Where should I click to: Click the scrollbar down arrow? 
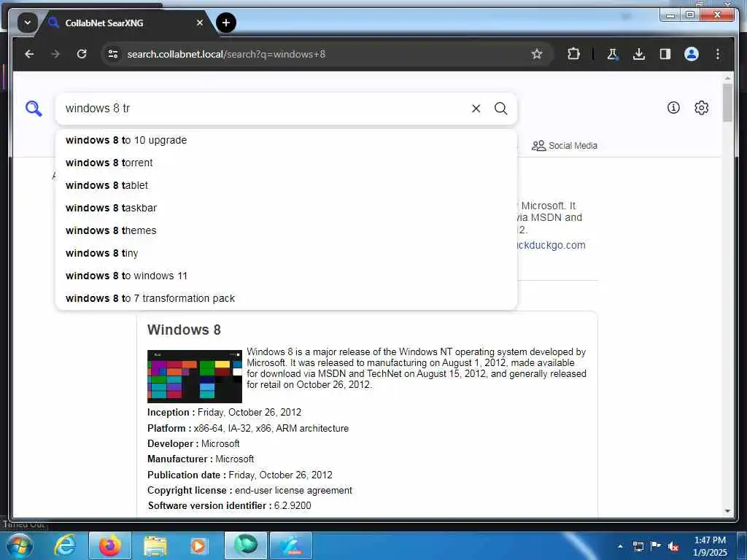(x=727, y=511)
